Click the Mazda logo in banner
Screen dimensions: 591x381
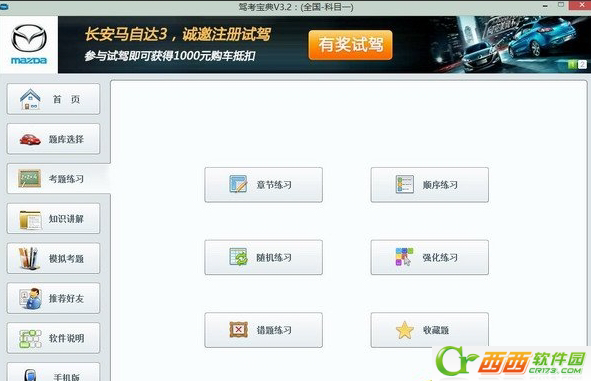[x=29, y=44]
